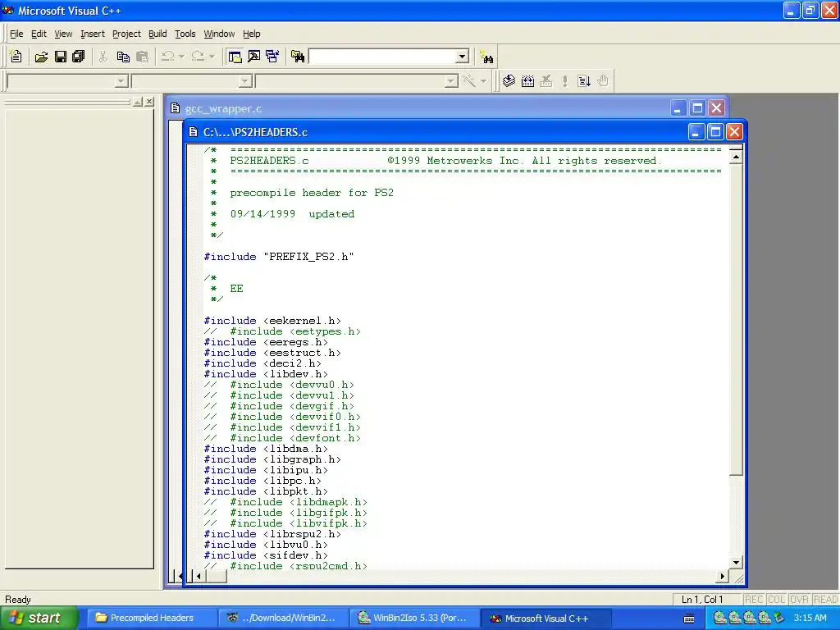
Task: Toggle the Output window icon
Action: 253,57
